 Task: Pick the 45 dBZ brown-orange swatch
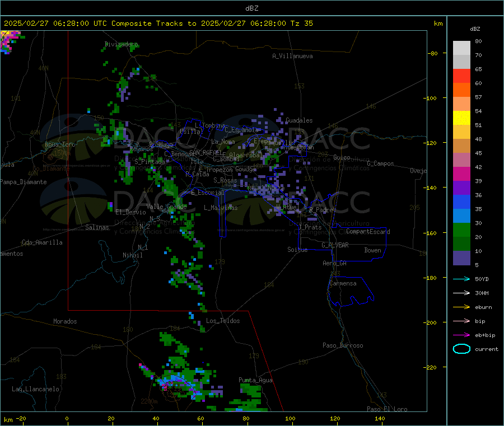tap(461, 146)
